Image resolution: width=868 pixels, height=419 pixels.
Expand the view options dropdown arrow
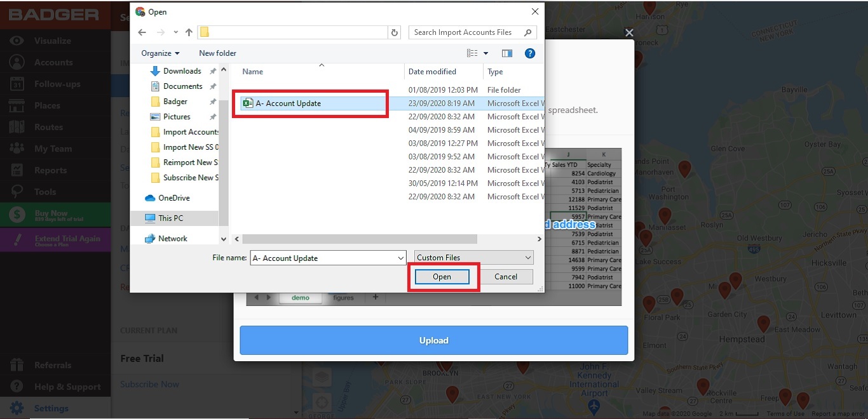click(x=486, y=53)
